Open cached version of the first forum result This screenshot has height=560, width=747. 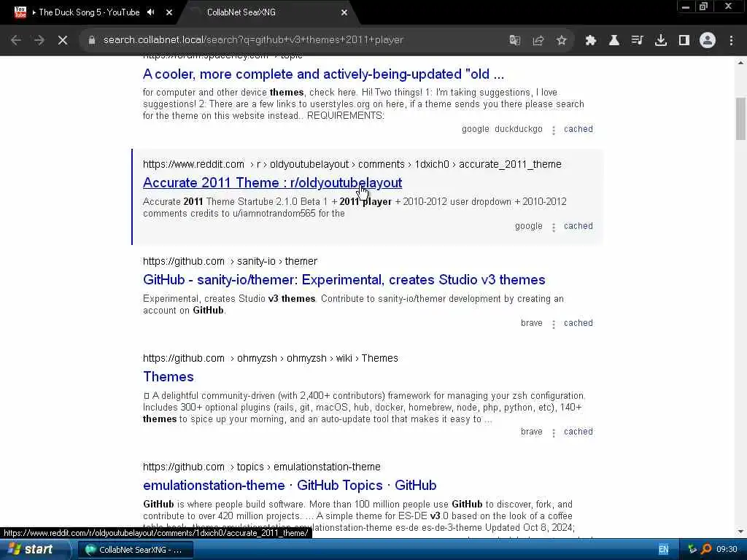pos(578,129)
